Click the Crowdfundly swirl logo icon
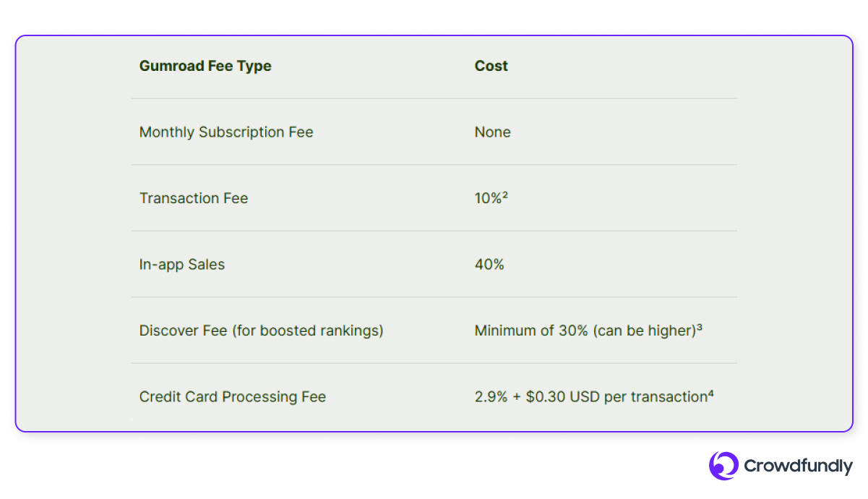 click(x=723, y=466)
